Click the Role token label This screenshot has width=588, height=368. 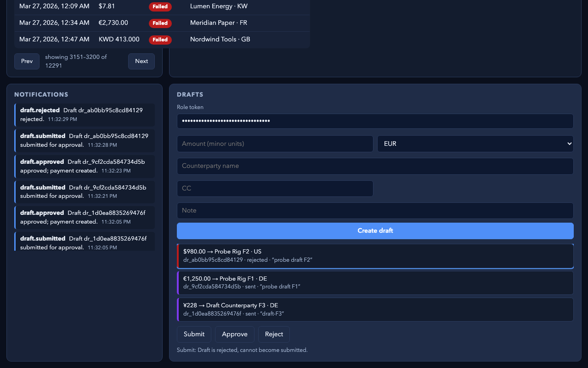(x=190, y=107)
